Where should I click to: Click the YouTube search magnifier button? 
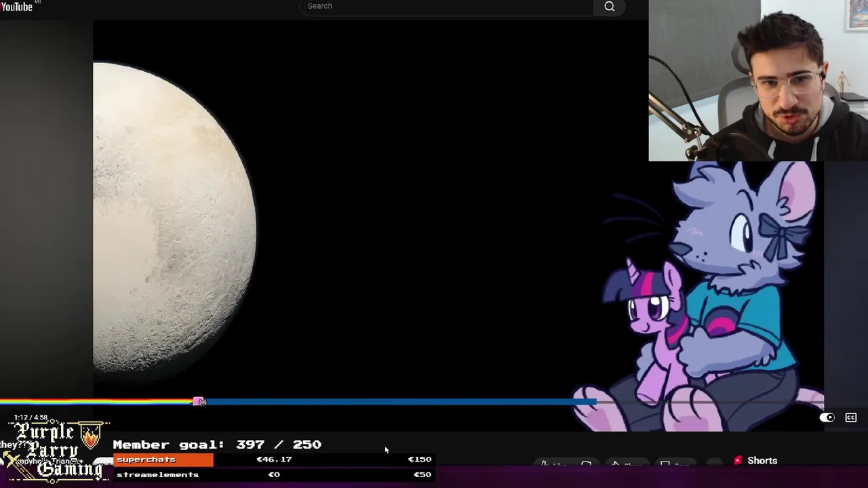click(609, 7)
